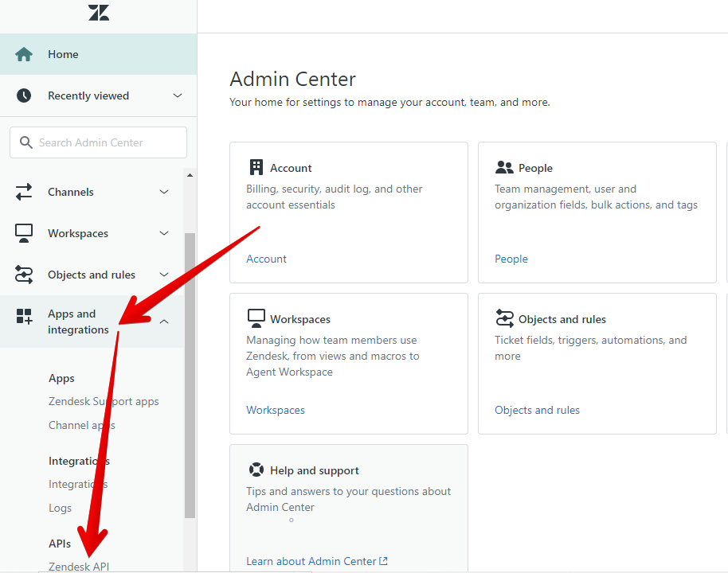The image size is (728, 573).
Task: Collapse the Apps and integrations chevron
Action: (x=164, y=322)
